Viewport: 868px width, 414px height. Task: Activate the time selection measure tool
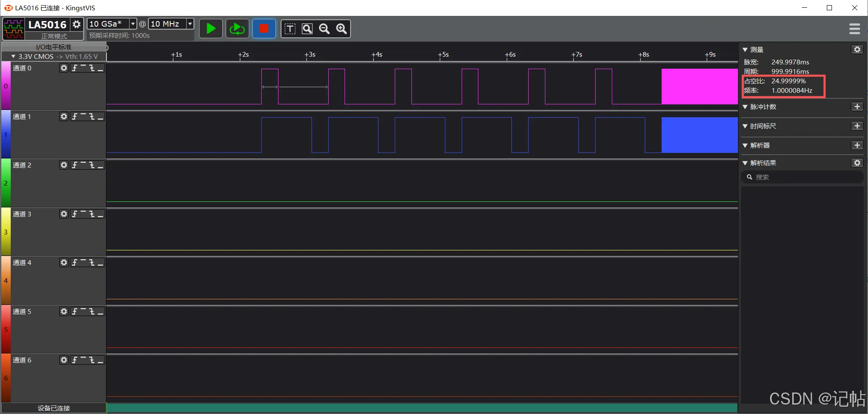coord(290,29)
